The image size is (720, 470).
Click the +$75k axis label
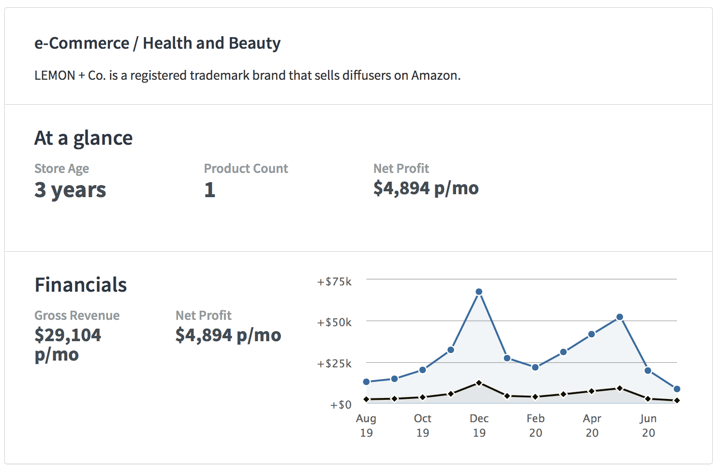tap(334, 282)
